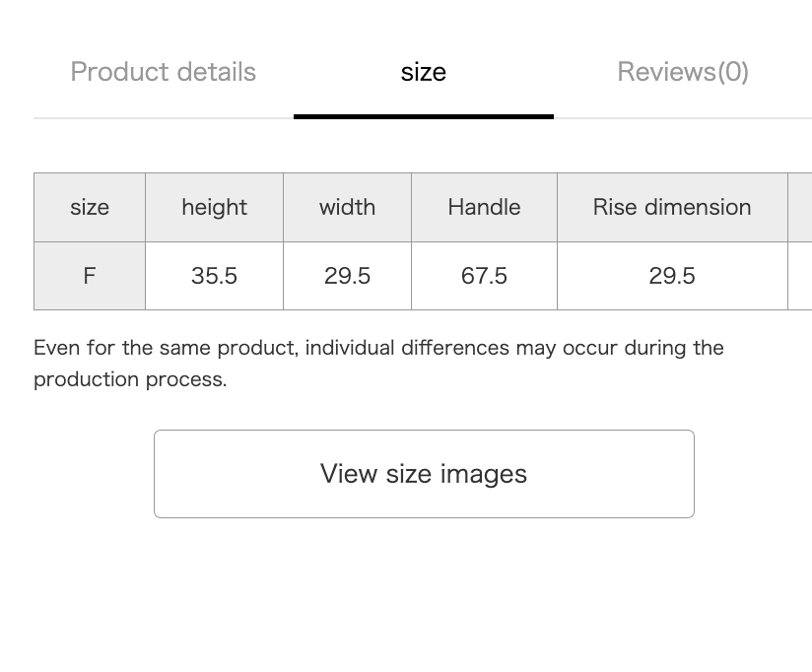Viewport: 812px width, 672px height.
Task: Click the partially visible column header at table edge
Action: point(800,207)
